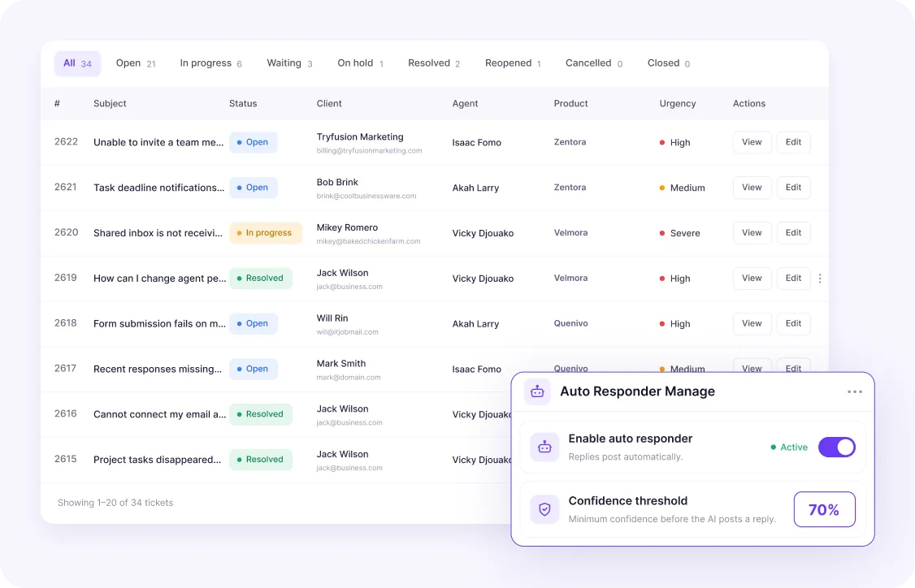
Task: Click the Subject column header
Action: tap(110, 104)
